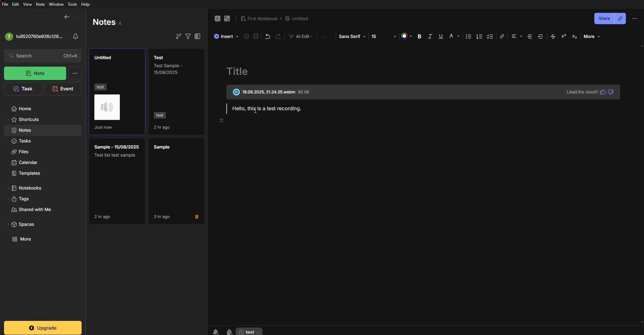Click the Share button

coord(604,19)
